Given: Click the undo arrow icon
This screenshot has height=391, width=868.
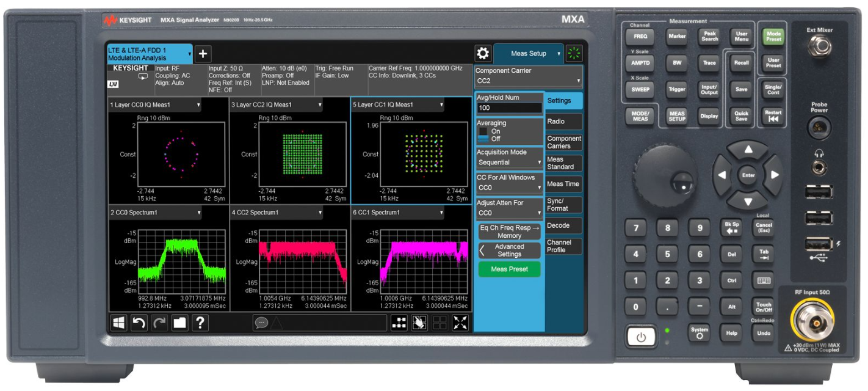Looking at the screenshot, I should (x=139, y=323).
